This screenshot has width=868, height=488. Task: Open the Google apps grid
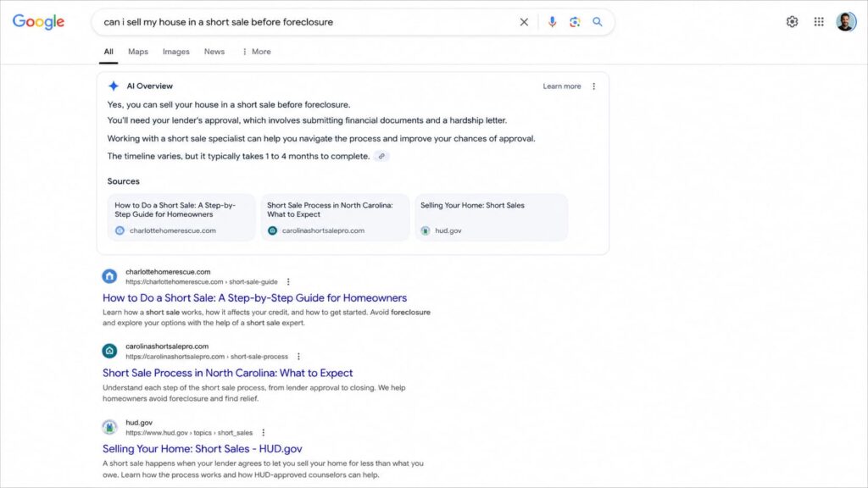coord(819,21)
